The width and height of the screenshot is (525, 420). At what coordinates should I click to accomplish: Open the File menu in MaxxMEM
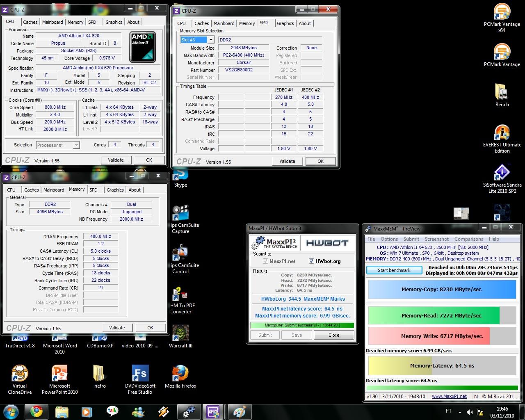tap(371, 239)
